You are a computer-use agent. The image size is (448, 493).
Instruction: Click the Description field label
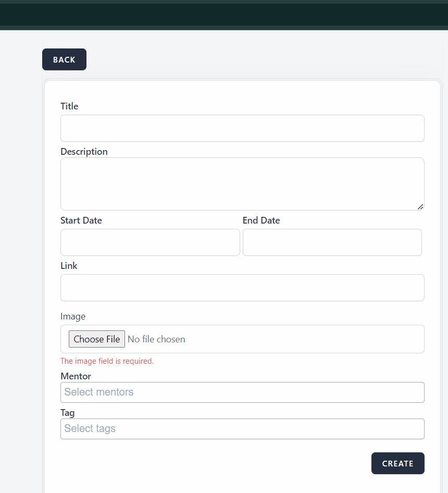(x=84, y=152)
